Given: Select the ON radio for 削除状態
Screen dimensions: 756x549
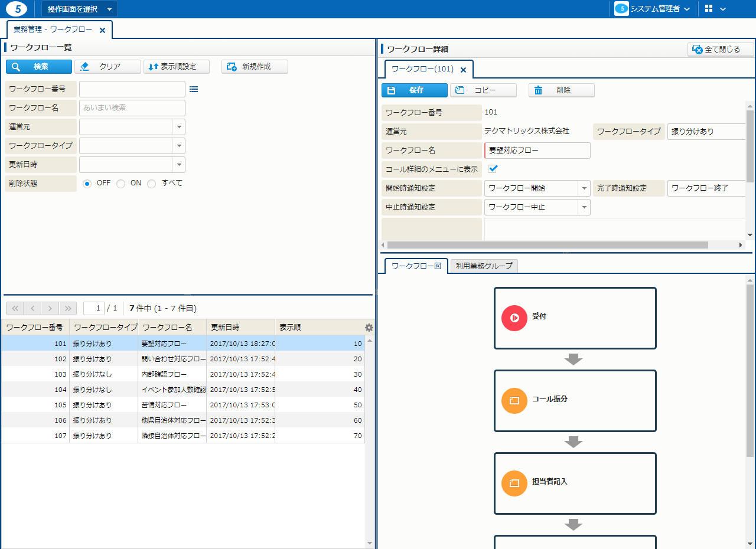Looking at the screenshot, I should coord(121,184).
